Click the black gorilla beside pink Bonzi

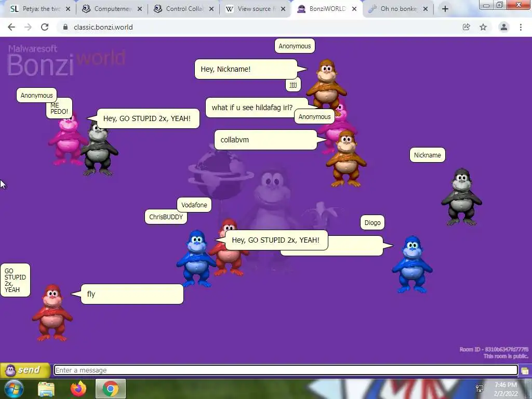99,149
